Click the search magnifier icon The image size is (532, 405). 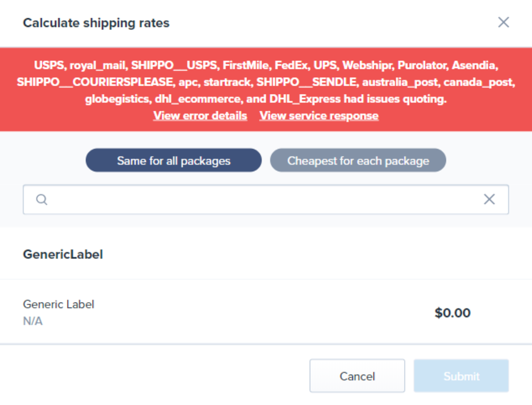[42, 200]
